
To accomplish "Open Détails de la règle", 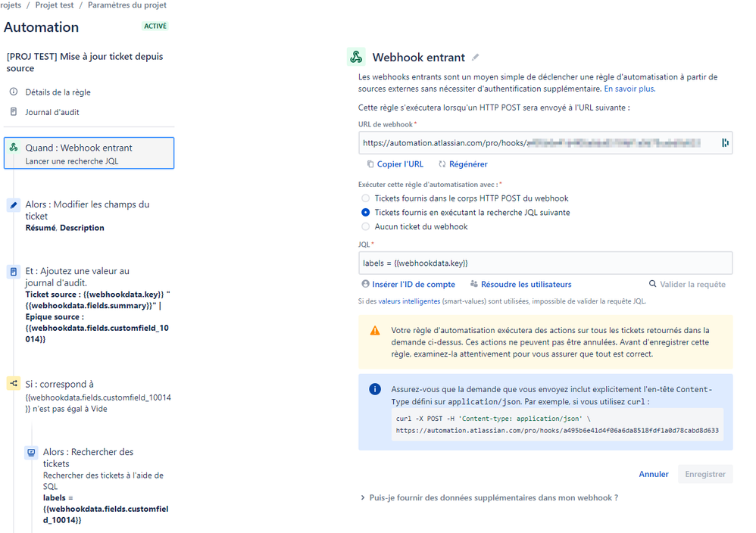I will (58, 92).
